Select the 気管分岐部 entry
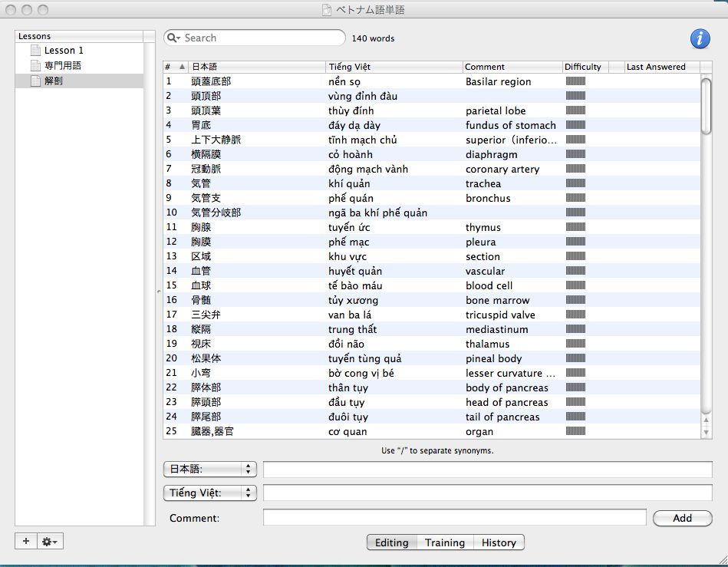 pos(216,213)
